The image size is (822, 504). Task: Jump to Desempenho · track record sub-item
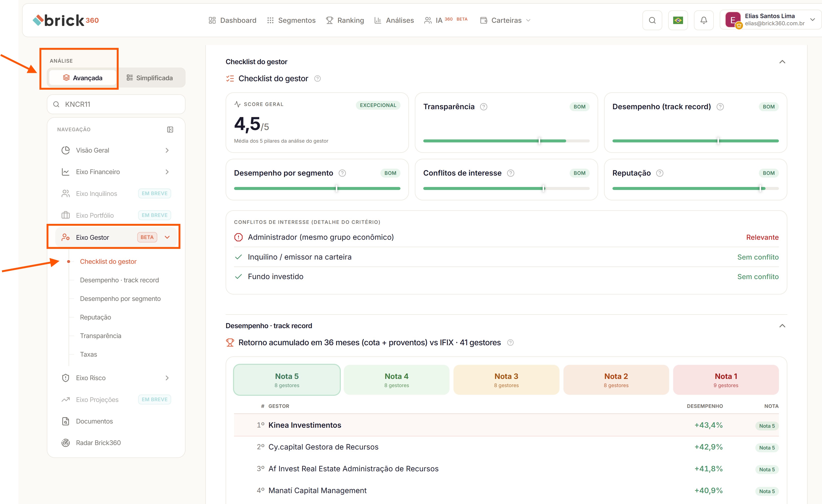[x=119, y=280]
